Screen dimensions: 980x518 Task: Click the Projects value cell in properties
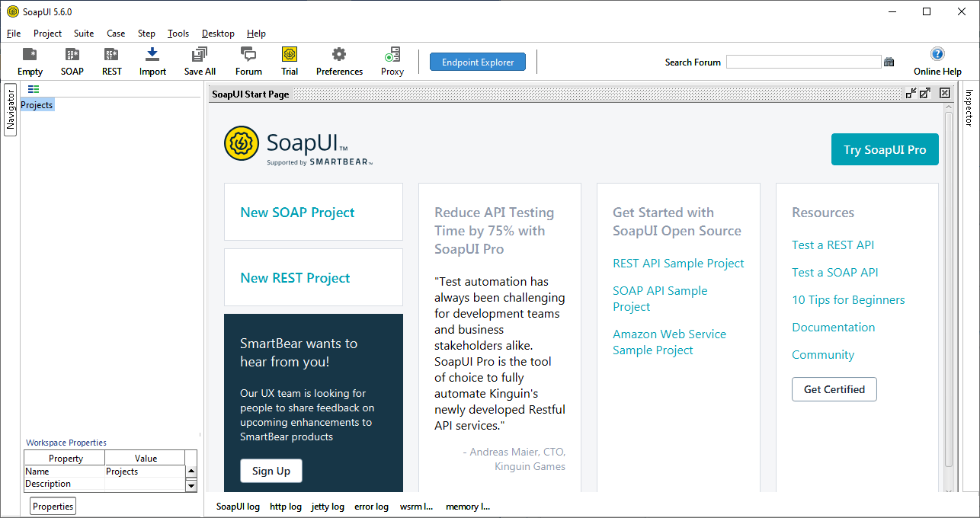tap(145, 472)
